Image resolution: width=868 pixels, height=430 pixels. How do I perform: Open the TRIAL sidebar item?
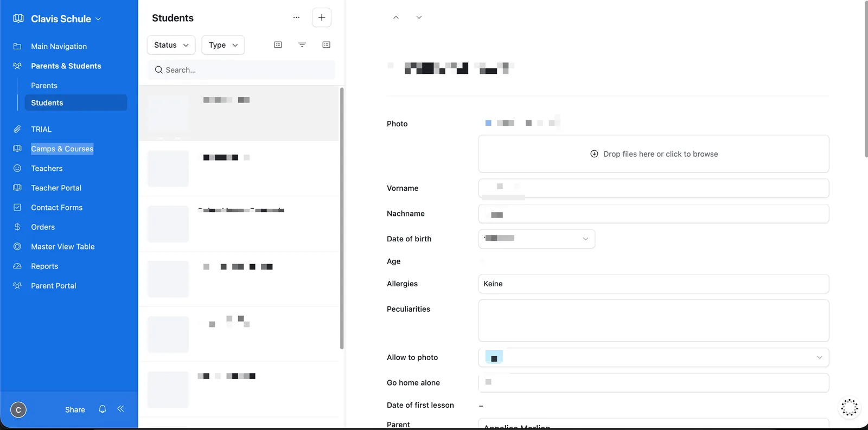click(41, 130)
